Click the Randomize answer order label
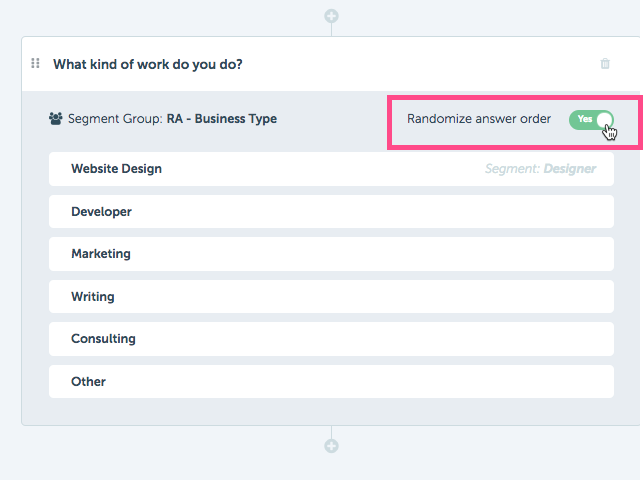Screen dimensions: 644x480 click(x=479, y=119)
